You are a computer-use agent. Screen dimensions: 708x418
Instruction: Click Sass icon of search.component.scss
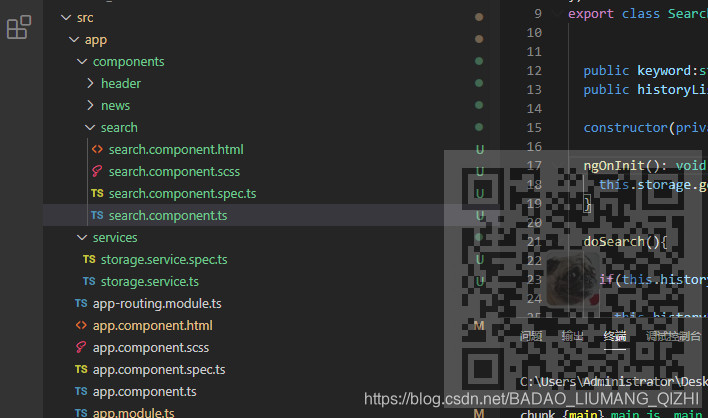pos(97,171)
